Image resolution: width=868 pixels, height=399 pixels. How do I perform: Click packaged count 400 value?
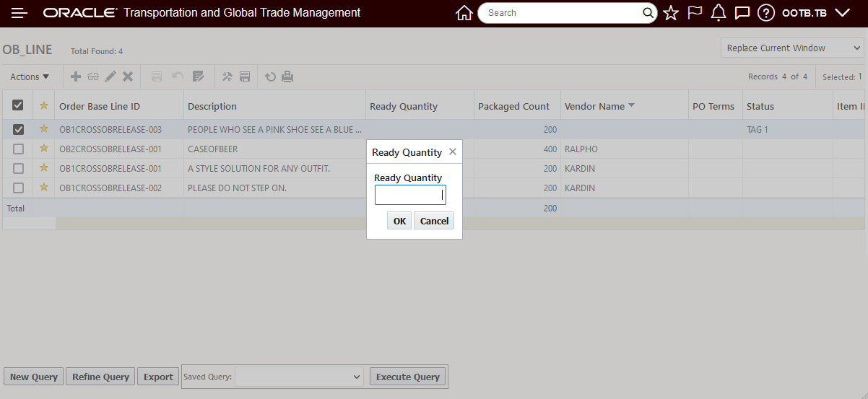coord(550,149)
